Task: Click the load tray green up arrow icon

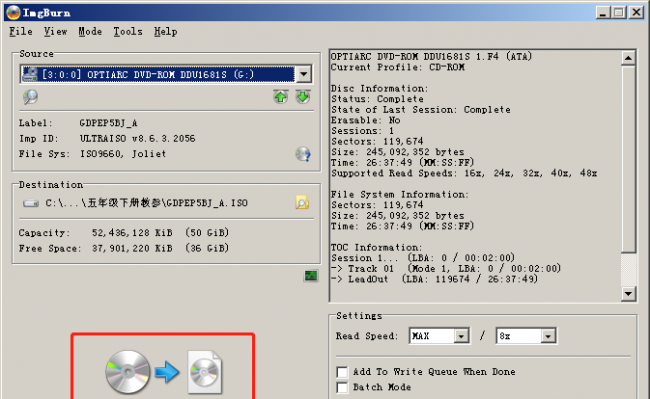Action: (x=281, y=97)
